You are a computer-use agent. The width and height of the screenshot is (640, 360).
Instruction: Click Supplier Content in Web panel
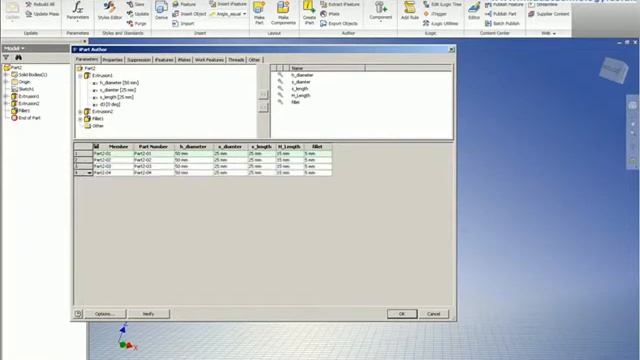[549, 14]
